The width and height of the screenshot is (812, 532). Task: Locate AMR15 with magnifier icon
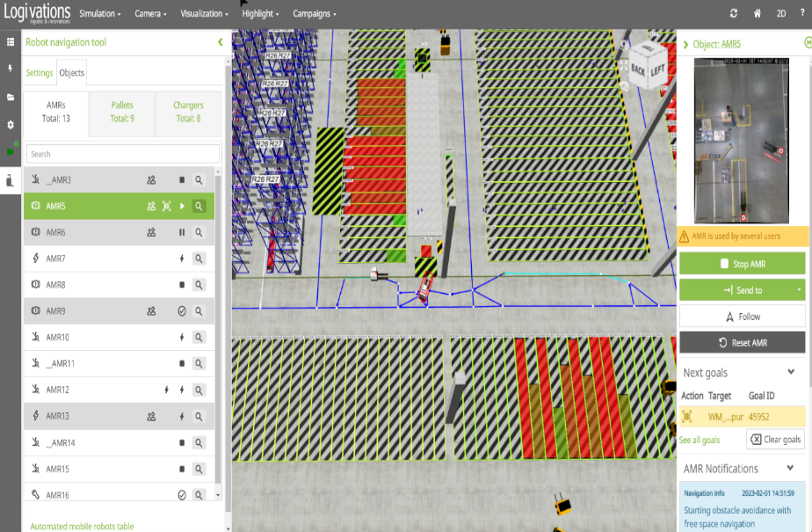tap(199, 469)
